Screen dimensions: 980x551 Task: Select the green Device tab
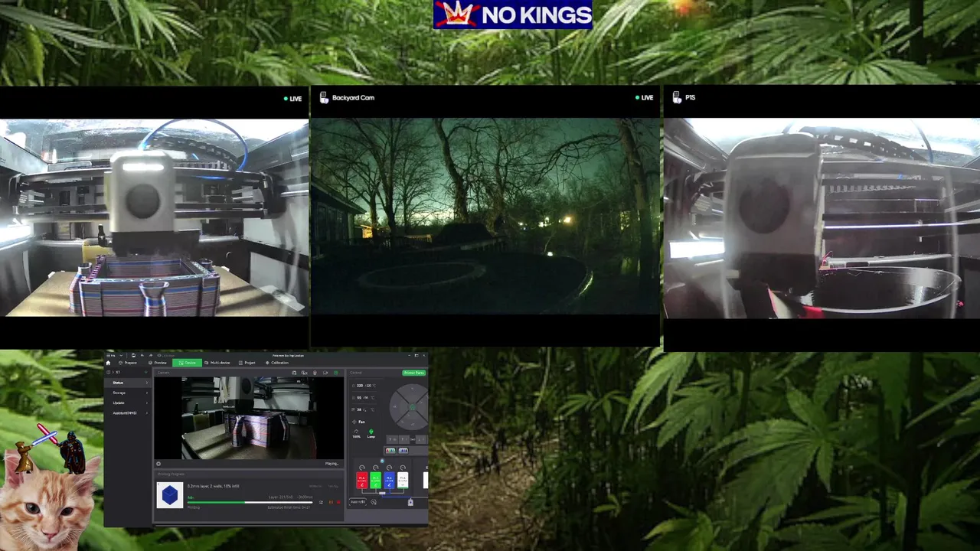(x=187, y=363)
